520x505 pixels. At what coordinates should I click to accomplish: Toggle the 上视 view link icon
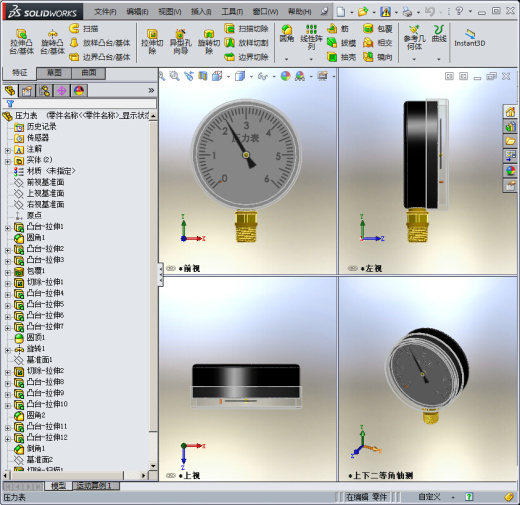(171, 475)
